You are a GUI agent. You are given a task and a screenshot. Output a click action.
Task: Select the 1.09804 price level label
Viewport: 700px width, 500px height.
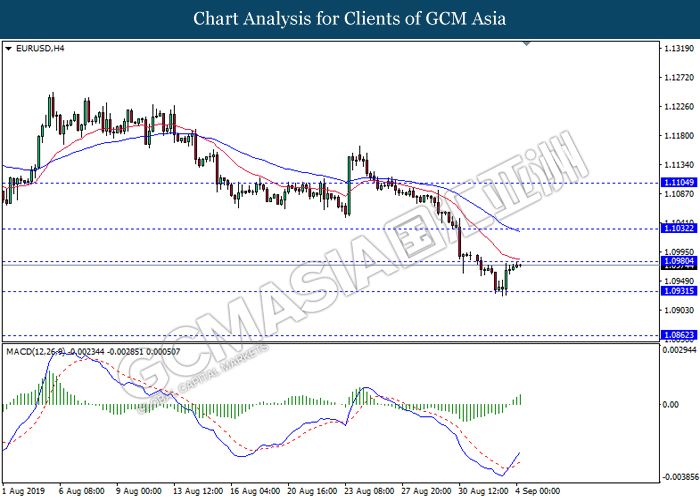[x=678, y=261]
